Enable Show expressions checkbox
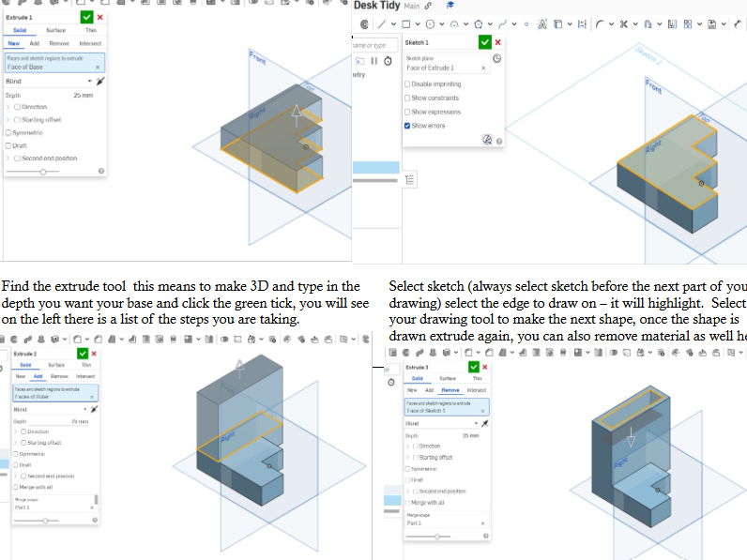The image size is (747, 560). [x=407, y=112]
